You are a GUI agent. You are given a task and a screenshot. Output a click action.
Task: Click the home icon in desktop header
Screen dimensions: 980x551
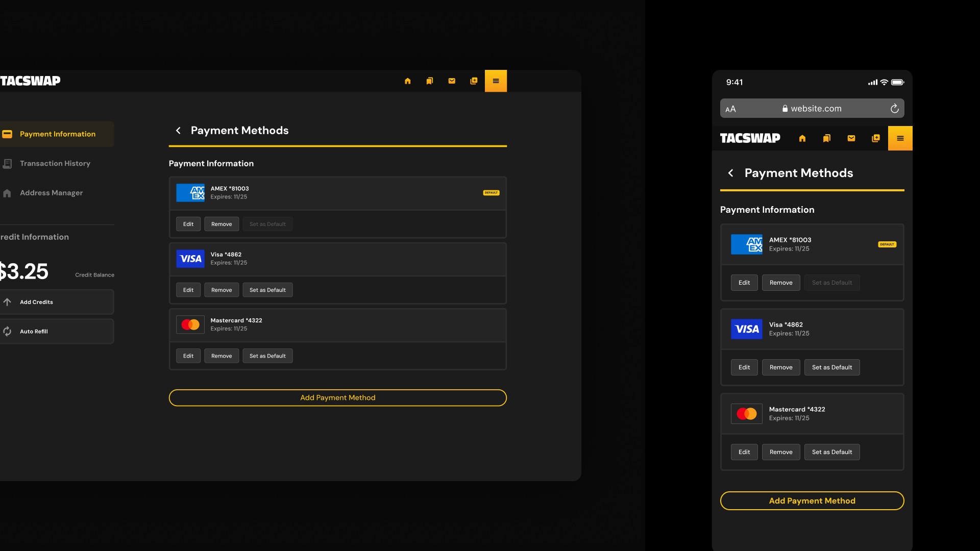[x=407, y=81]
